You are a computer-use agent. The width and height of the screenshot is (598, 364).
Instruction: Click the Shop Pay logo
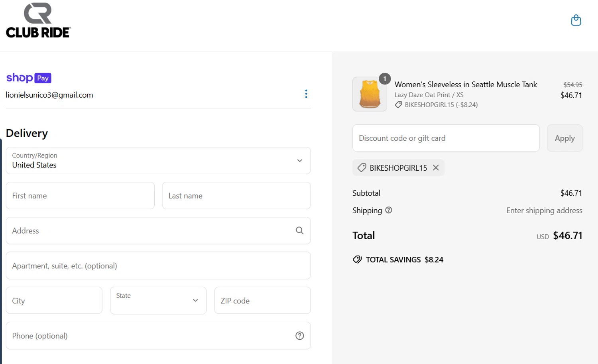(x=29, y=78)
